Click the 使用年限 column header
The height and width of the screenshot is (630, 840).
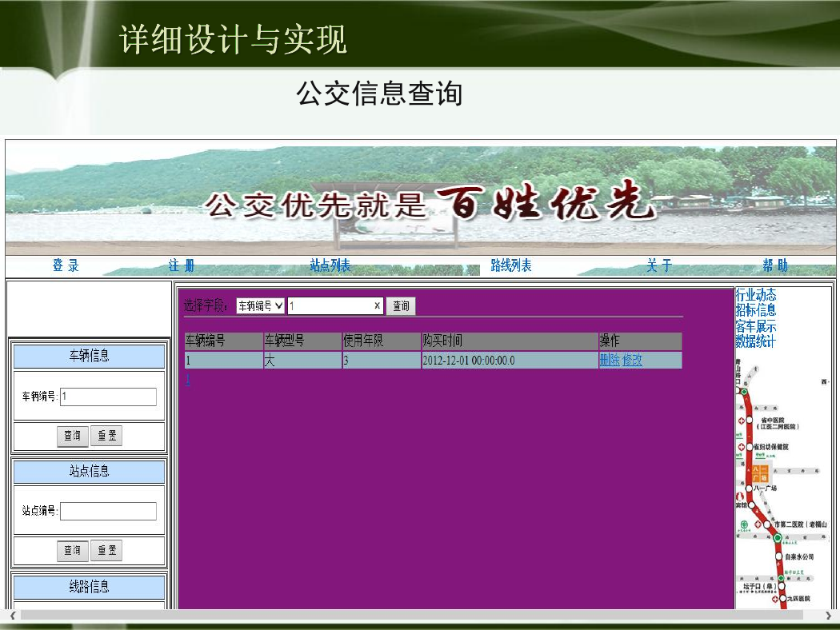point(382,341)
